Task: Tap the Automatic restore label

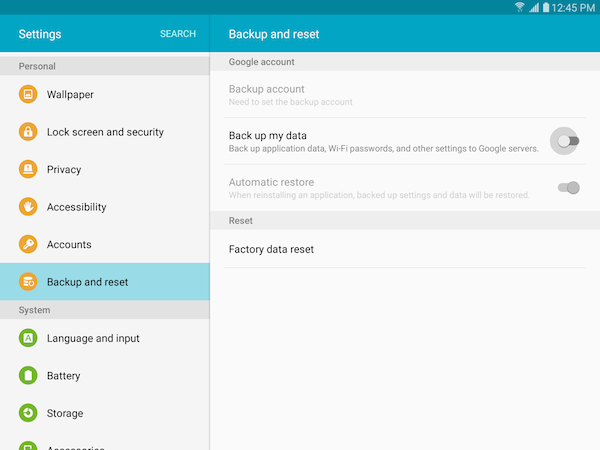Action: tap(271, 182)
